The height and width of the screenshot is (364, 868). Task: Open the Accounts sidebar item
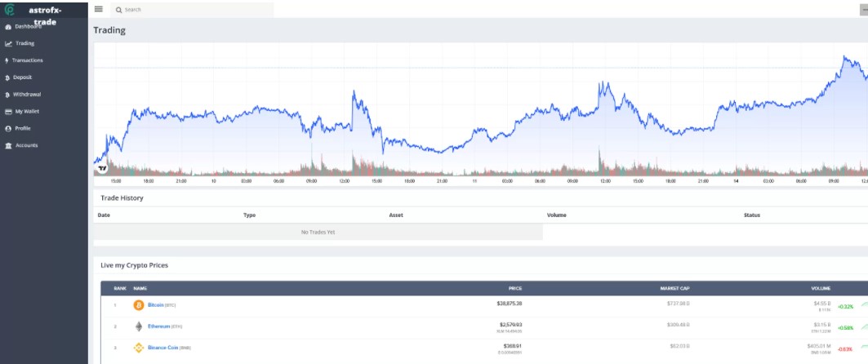coord(21,145)
